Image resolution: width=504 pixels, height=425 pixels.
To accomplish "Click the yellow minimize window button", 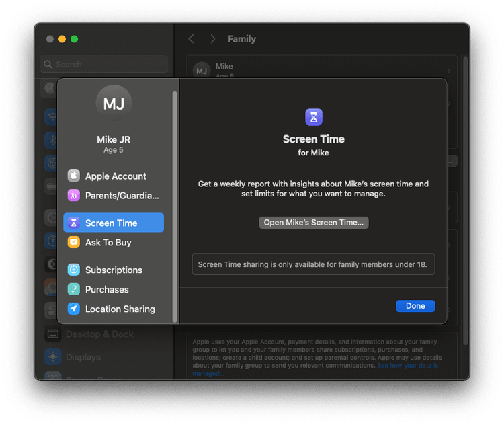I will (x=62, y=39).
